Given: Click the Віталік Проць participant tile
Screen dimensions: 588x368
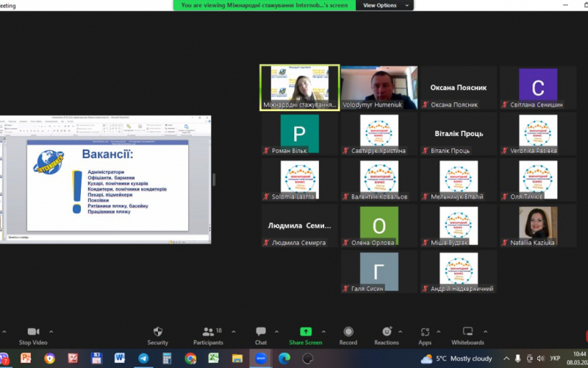Looking at the screenshot, I should pyautogui.click(x=459, y=134).
